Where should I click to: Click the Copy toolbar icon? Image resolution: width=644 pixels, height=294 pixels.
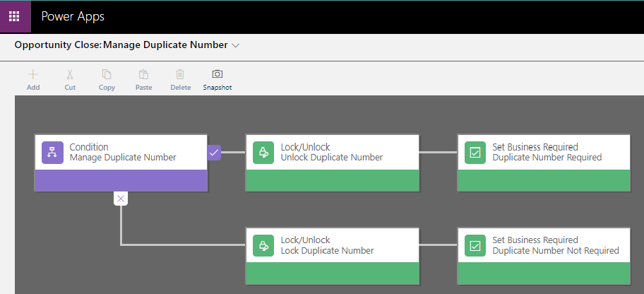tap(107, 74)
